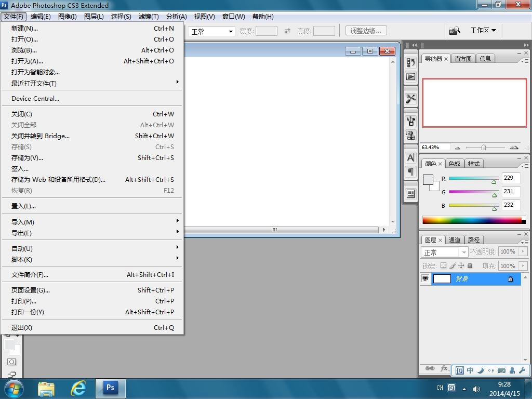The image size is (532, 399).
Task: Choose 存储为(V)... menu item
Action: (x=92, y=158)
